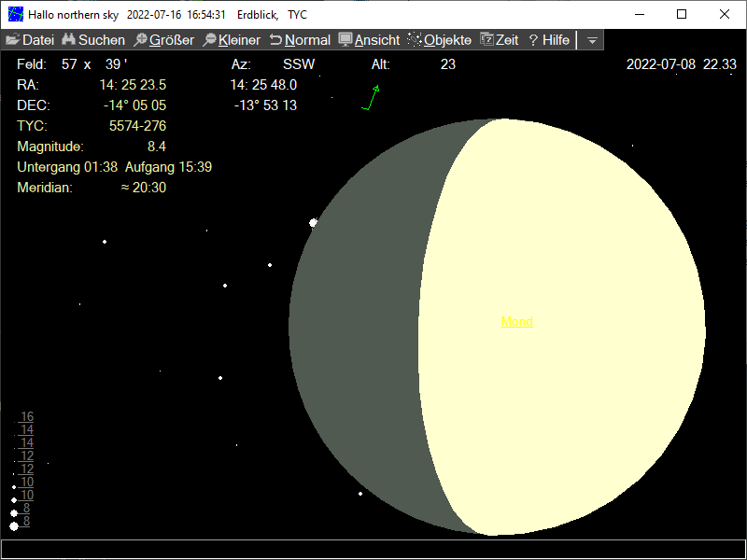This screenshot has width=747, height=560.
Task: Click the green direction arrow marker
Action: pos(371,98)
